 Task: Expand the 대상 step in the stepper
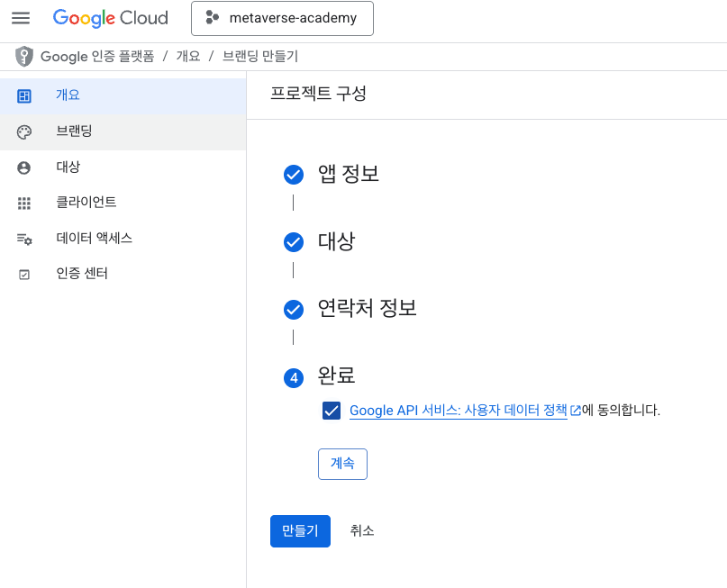tap(320, 241)
